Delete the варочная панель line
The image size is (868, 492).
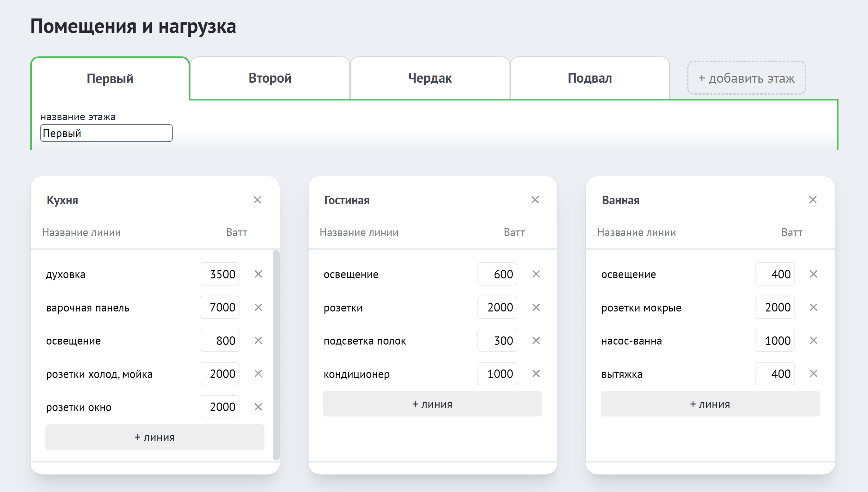pyautogui.click(x=258, y=308)
